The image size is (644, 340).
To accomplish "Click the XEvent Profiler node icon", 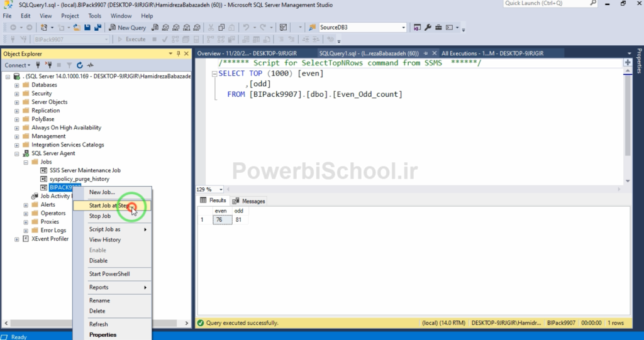I will pos(26,239).
